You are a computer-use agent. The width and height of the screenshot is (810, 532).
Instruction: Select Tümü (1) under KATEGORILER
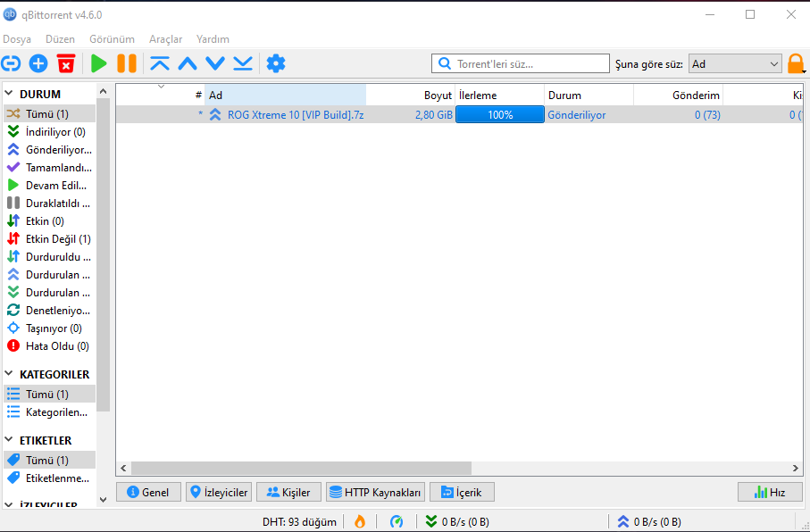(x=49, y=395)
